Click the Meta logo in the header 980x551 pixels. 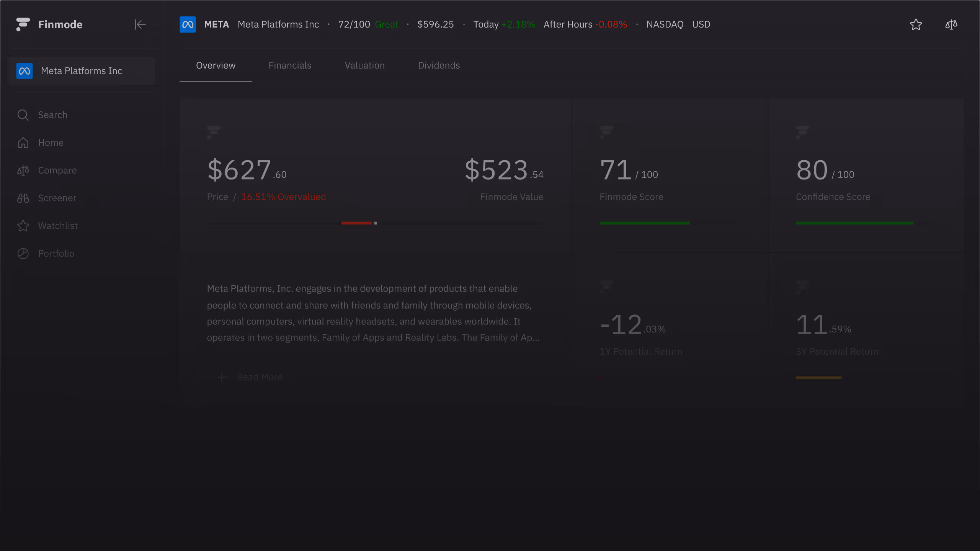point(188,24)
